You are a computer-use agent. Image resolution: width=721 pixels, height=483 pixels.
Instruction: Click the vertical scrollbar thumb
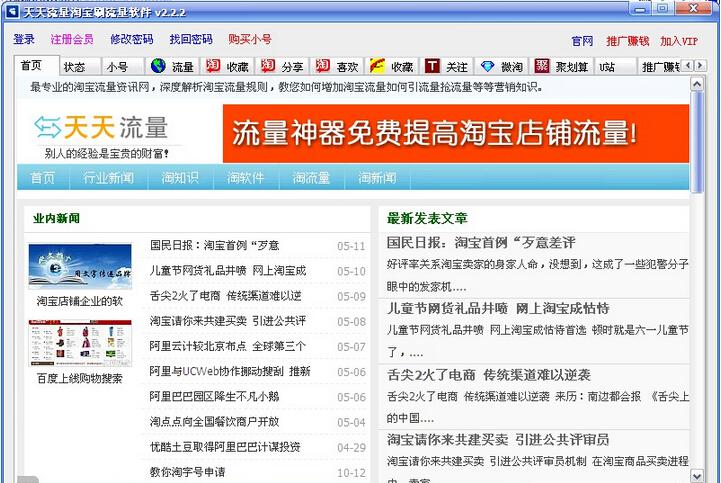pos(697,142)
